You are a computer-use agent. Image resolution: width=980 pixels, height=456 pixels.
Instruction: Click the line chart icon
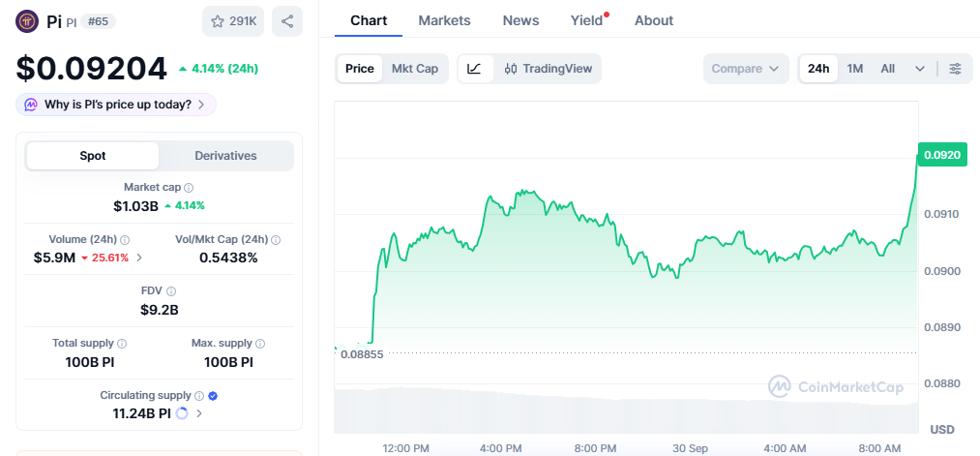(475, 69)
